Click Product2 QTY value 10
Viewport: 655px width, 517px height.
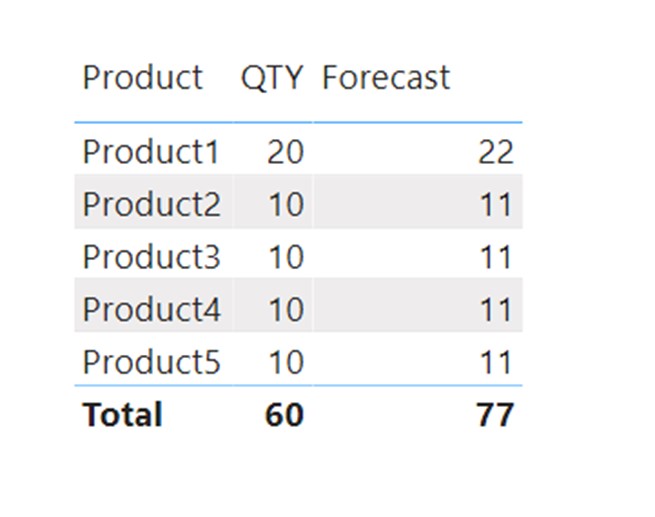point(286,205)
